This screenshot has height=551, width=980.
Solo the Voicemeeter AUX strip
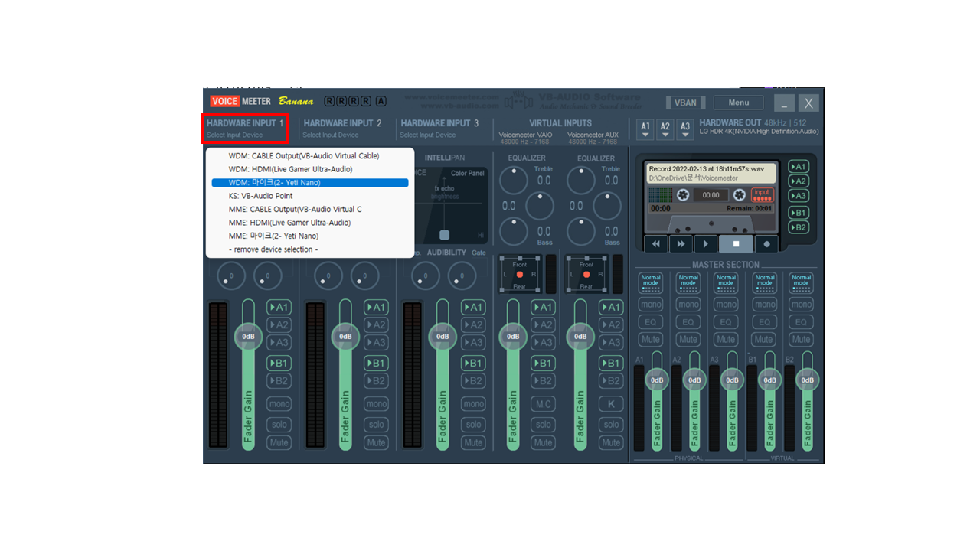coord(611,425)
